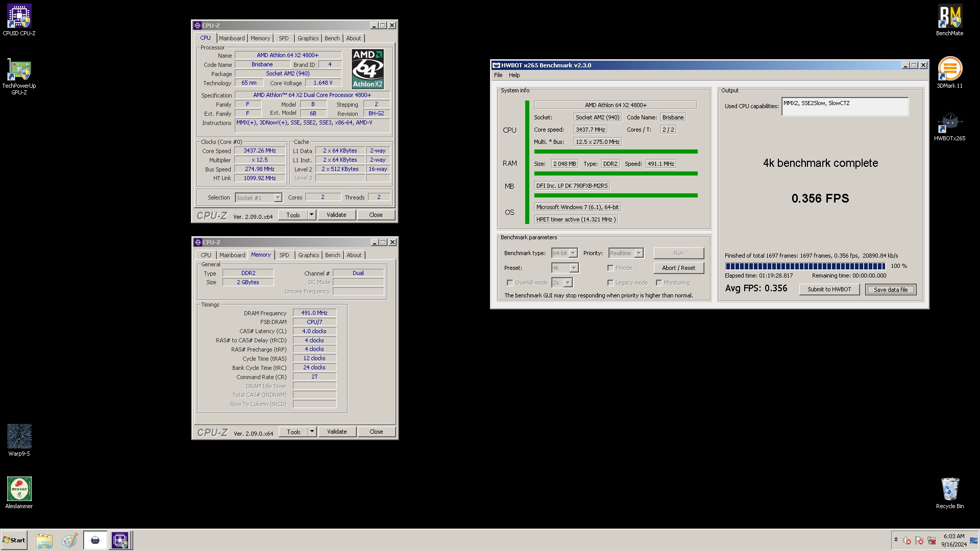Open the CPUID CPU-Z desktop shortcut
The image size is (980, 551).
tap(19, 20)
